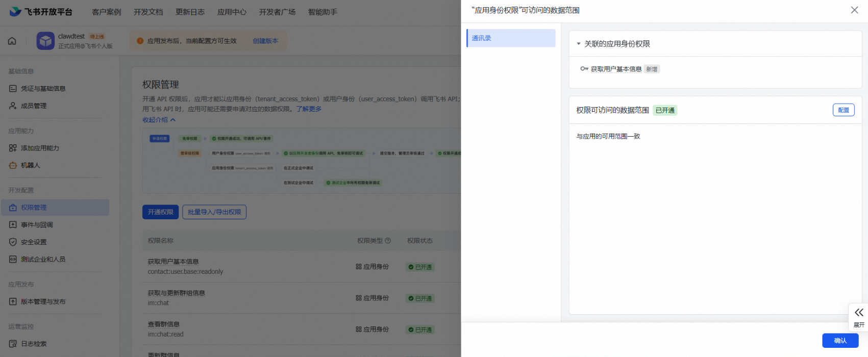Go to 成员管理 in the sidebar
This screenshot has height=357, width=868.
(34, 106)
